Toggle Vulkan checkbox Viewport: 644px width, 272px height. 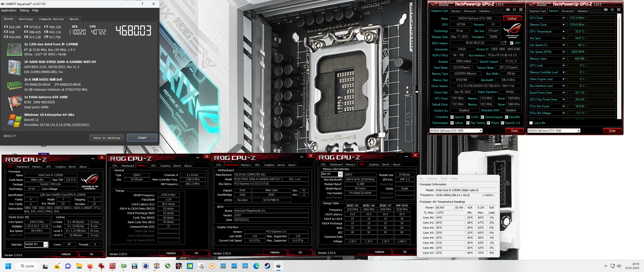point(452,123)
